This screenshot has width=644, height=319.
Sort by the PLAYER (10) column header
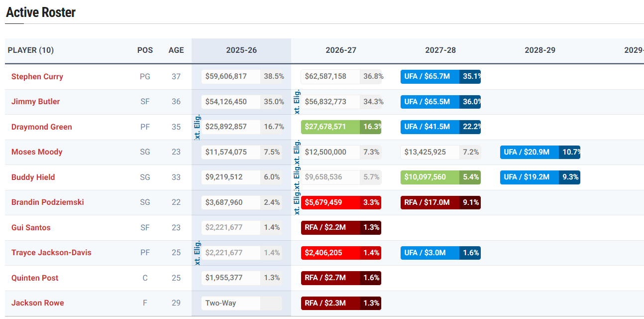[31, 50]
